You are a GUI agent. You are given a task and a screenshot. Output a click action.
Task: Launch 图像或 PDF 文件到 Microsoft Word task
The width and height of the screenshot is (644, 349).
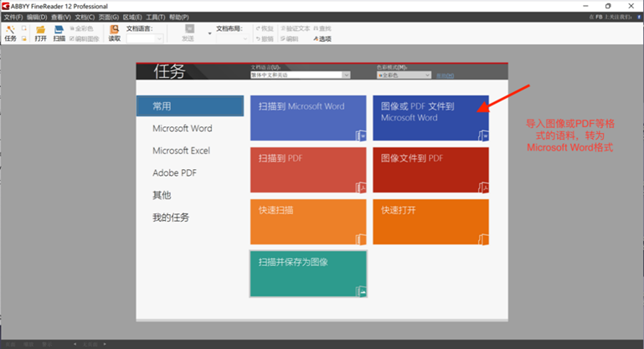pyautogui.click(x=430, y=118)
